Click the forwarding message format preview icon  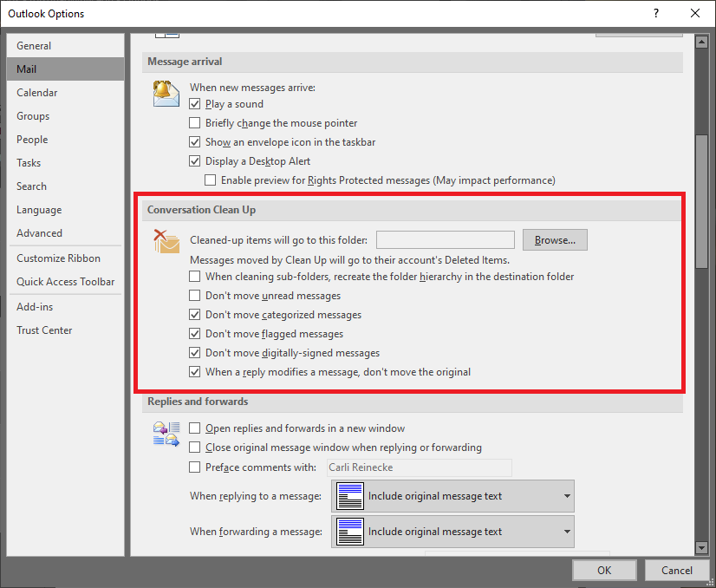(x=349, y=532)
